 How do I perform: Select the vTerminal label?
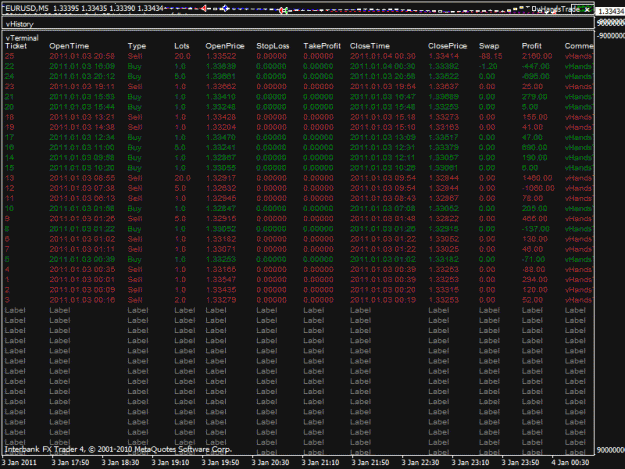pyautogui.click(x=22, y=38)
